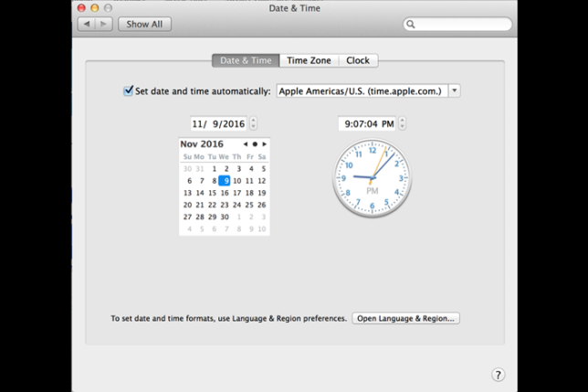Select the Date & Time tab
This screenshot has width=588, height=392.
coord(246,60)
